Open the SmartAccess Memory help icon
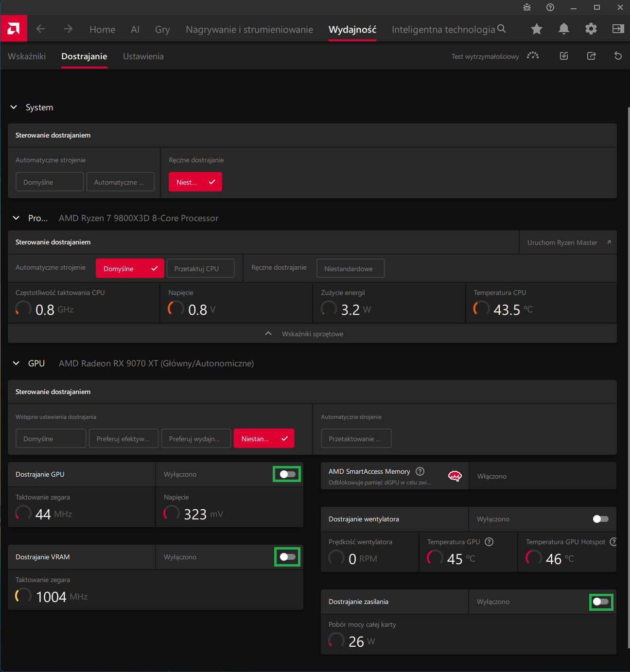Viewport: 630px width, 672px height. [x=420, y=471]
